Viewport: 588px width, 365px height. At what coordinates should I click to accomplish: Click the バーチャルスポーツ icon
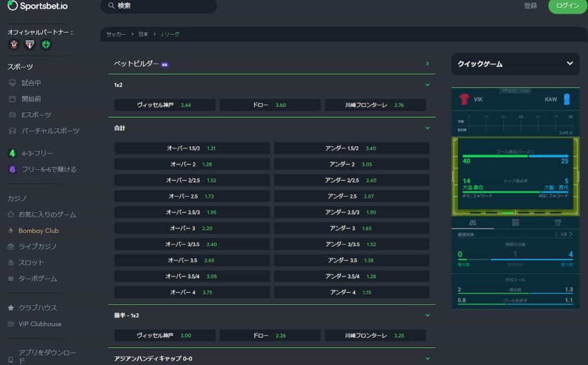[13, 130]
